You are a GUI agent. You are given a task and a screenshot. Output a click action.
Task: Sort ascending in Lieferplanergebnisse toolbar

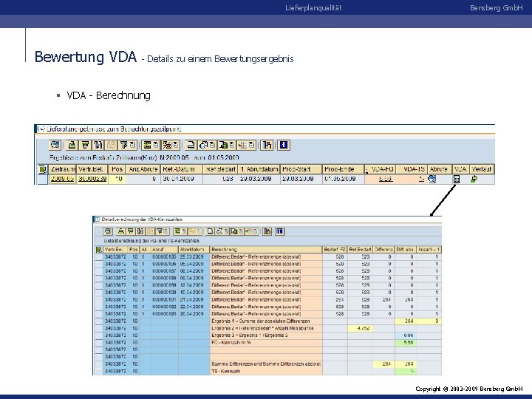(x=72, y=146)
